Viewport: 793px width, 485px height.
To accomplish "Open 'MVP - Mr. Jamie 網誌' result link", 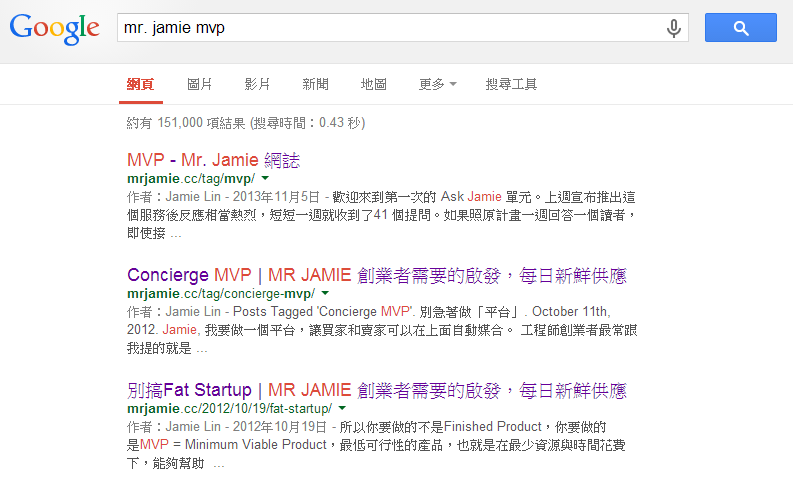I will click(213, 160).
